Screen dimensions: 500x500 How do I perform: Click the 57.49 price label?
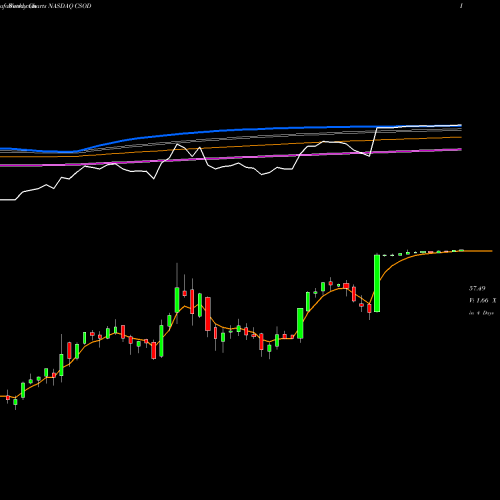tap(477, 288)
